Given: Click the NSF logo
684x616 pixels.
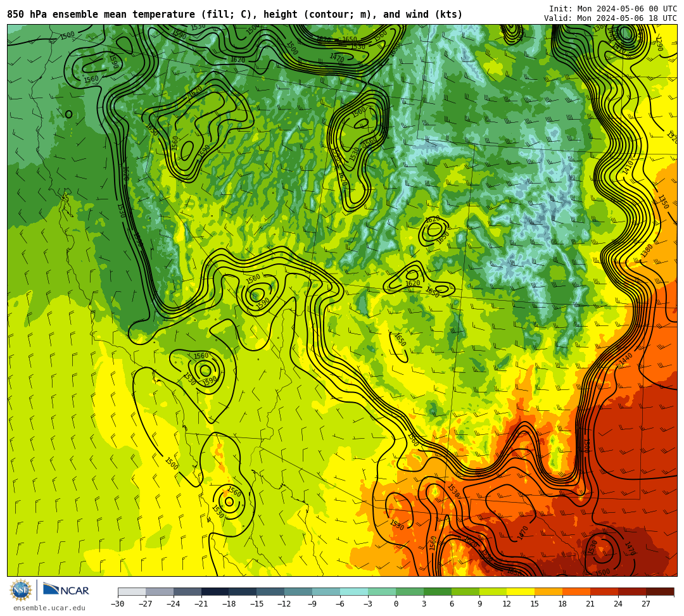Looking at the screenshot, I should pyautogui.click(x=20, y=590).
